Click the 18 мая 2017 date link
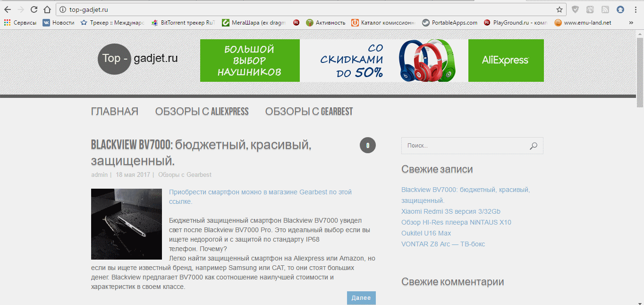The width and height of the screenshot is (644, 305). tap(133, 174)
